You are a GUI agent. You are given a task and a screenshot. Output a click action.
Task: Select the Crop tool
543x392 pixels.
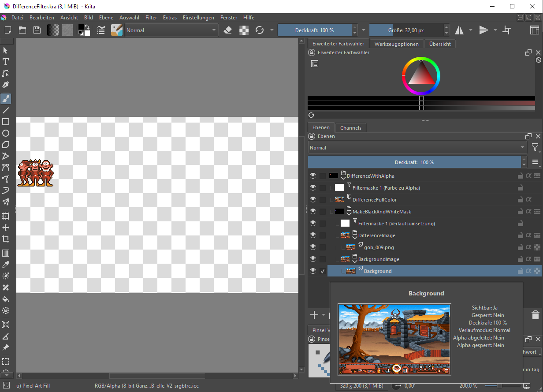click(6, 239)
